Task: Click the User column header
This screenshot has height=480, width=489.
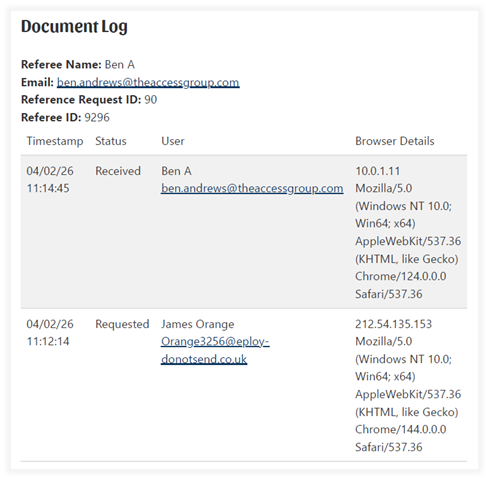Action: [173, 141]
